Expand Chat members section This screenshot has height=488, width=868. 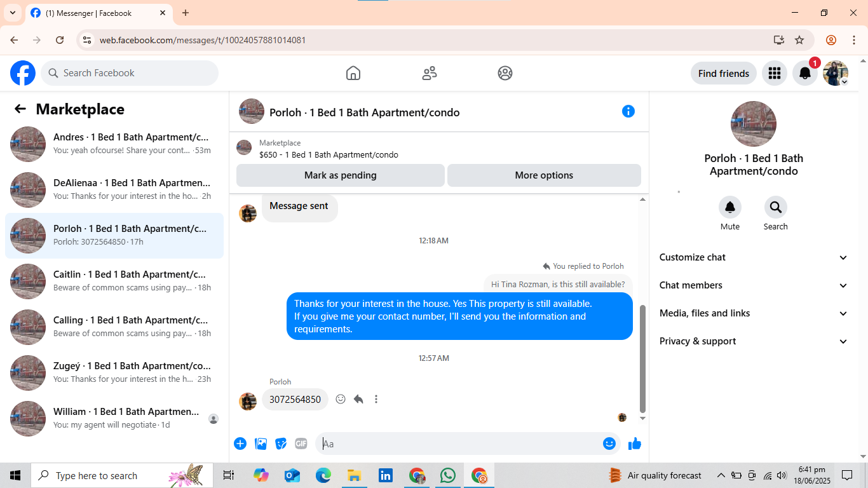click(754, 285)
